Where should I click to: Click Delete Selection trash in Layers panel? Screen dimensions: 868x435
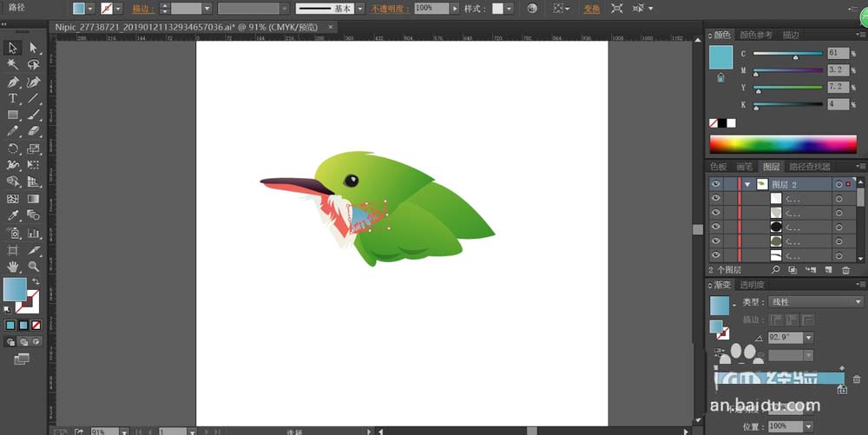point(845,270)
